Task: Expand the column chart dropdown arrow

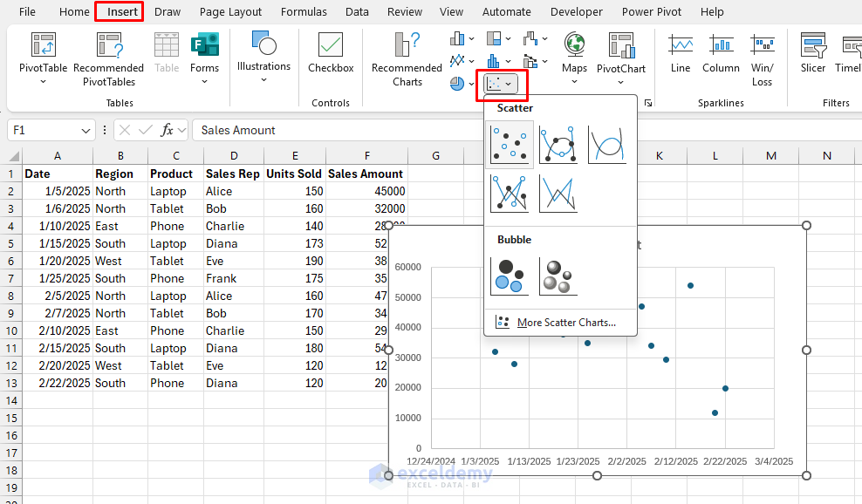Action: pos(471,39)
